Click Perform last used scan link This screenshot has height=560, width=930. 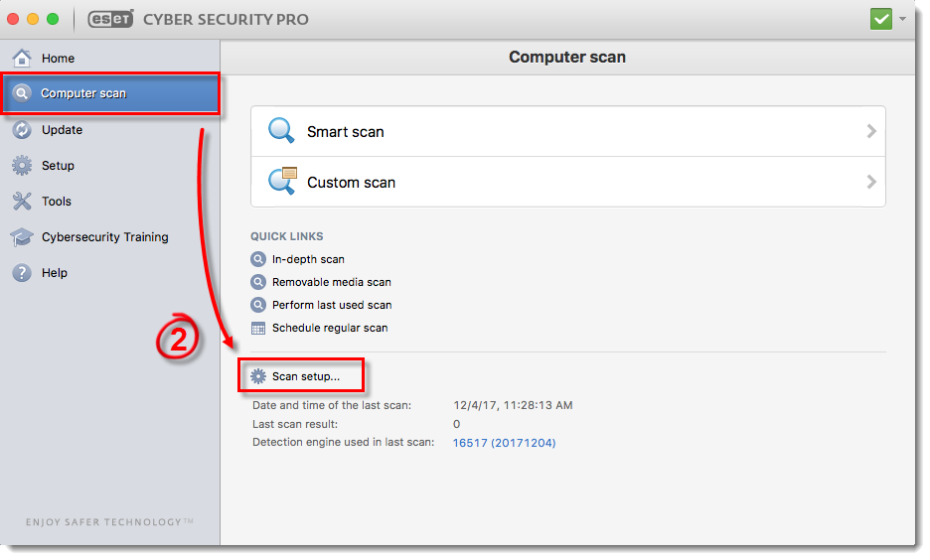coord(331,305)
